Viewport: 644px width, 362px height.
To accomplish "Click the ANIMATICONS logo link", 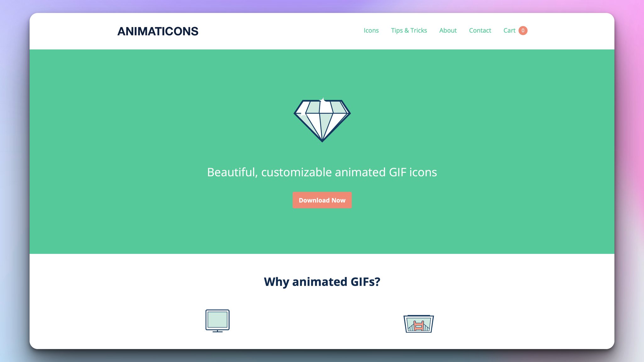I will (158, 31).
